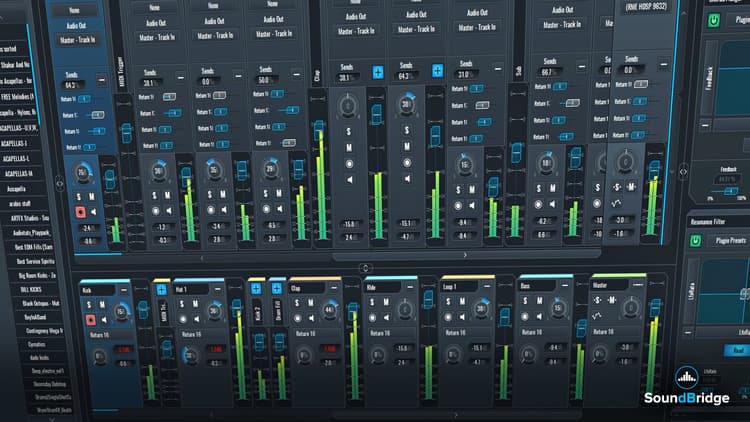750x422 pixels.
Task: Expand the collapsed Drum Fill strip
Action: [276, 288]
